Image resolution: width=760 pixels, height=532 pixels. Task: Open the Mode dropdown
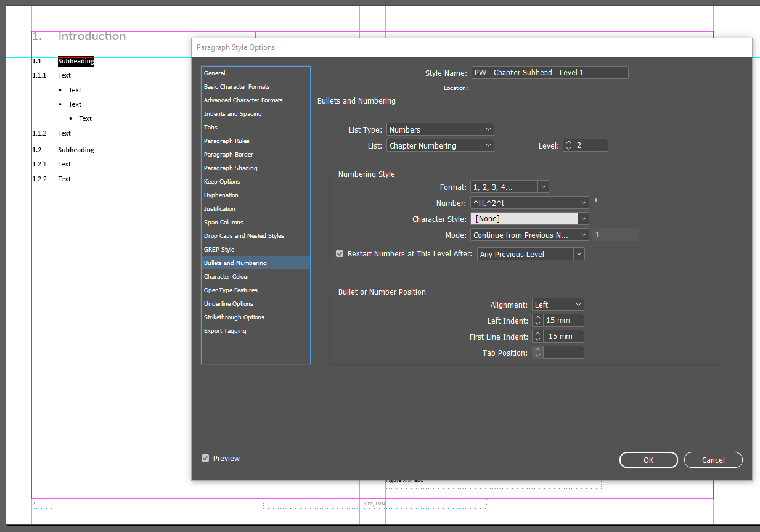(582, 234)
